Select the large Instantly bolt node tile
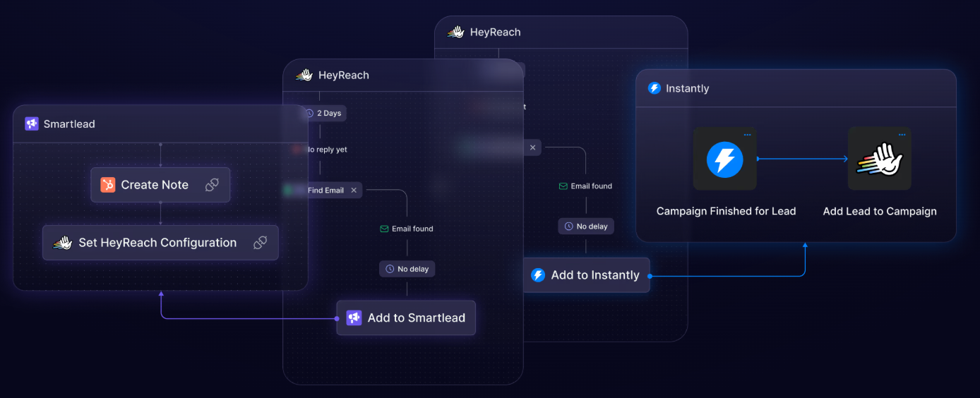This screenshot has height=398, width=980. coord(724,159)
